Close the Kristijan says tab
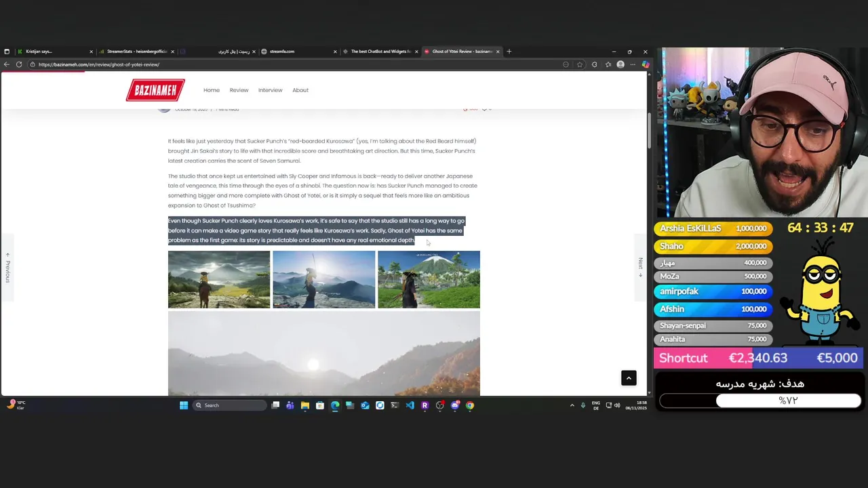This screenshot has width=868, height=488. point(91,52)
